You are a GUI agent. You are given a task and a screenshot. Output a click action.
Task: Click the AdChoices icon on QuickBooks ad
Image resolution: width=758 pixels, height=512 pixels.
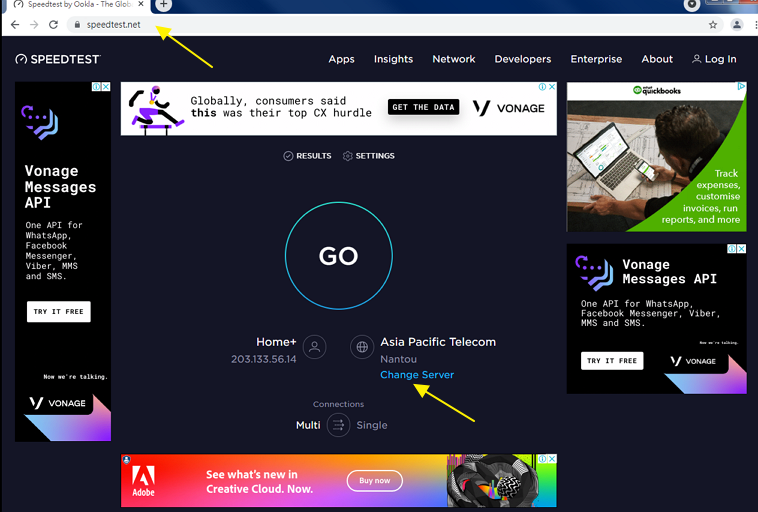coord(741,86)
